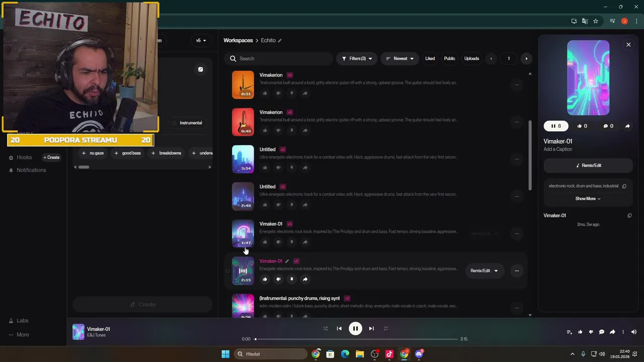
Task: Go to the next results page
Action: point(526,58)
